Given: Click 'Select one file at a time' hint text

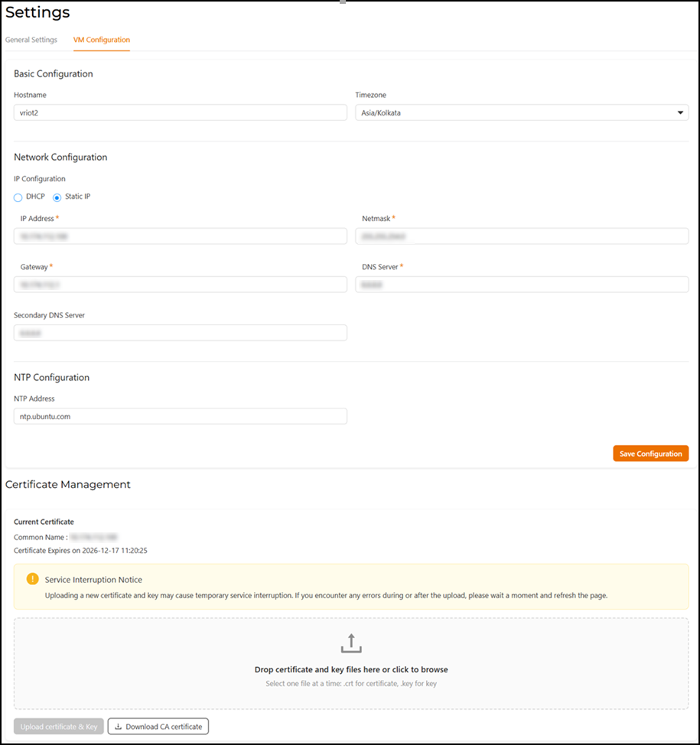Looking at the screenshot, I should tap(351, 684).
